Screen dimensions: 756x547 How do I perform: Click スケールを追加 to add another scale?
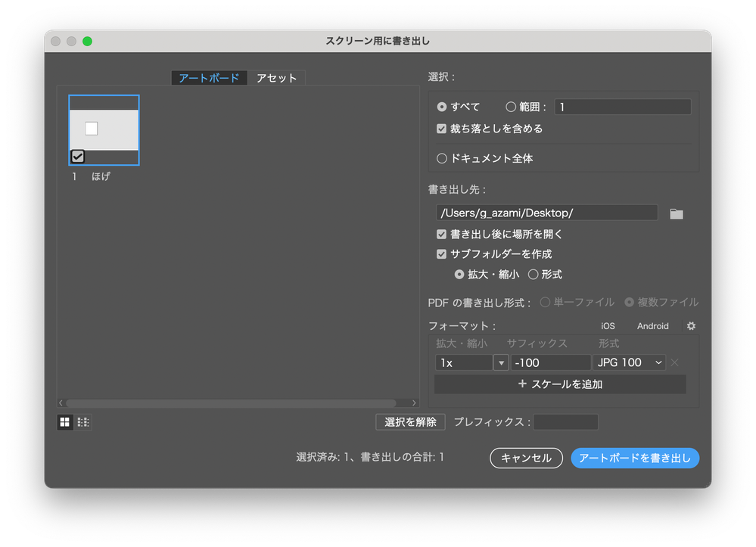(559, 384)
